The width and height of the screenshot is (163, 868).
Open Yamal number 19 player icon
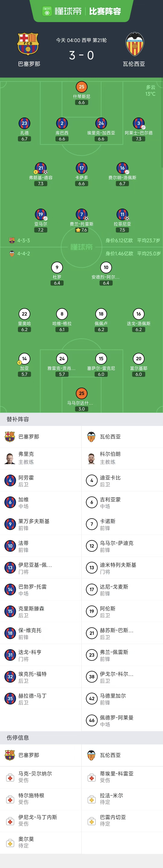pyautogui.click(x=41, y=214)
